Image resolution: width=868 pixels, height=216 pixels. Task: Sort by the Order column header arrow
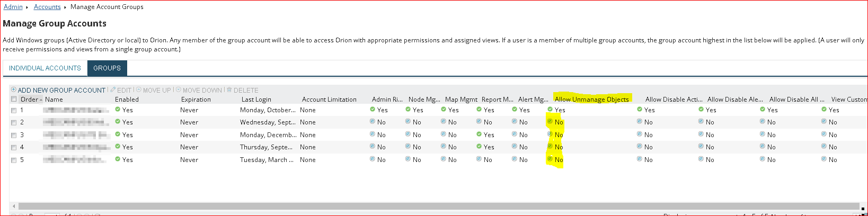click(41, 100)
